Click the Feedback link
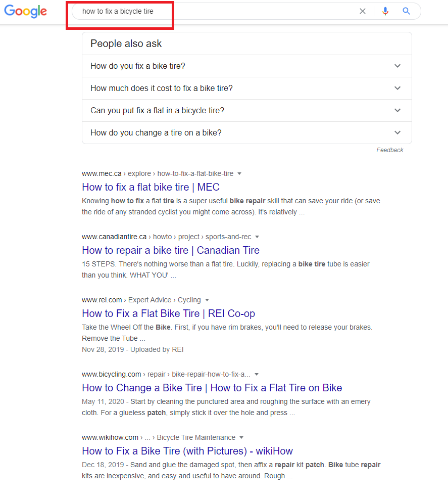448x500 pixels. click(390, 150)
